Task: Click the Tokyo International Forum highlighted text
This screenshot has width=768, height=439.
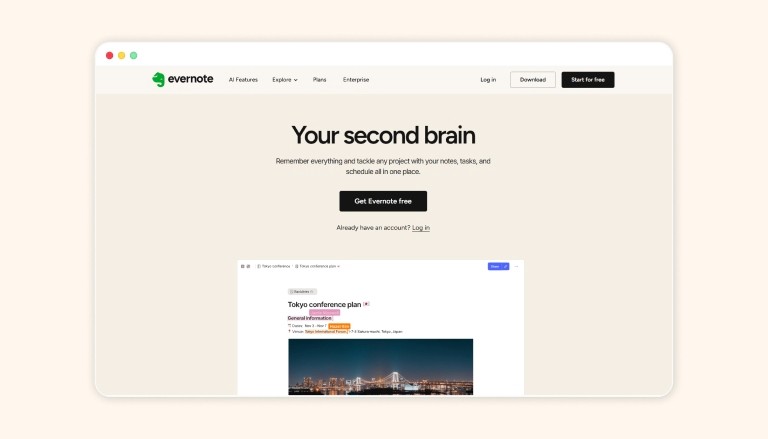Action: [326, 332]
